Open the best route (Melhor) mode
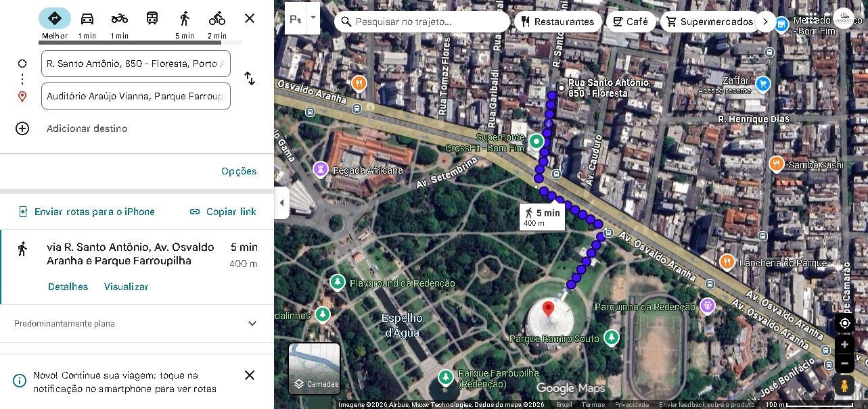Image resolution: width=868 pixels, height=409 pixels. tap(55, 18)
